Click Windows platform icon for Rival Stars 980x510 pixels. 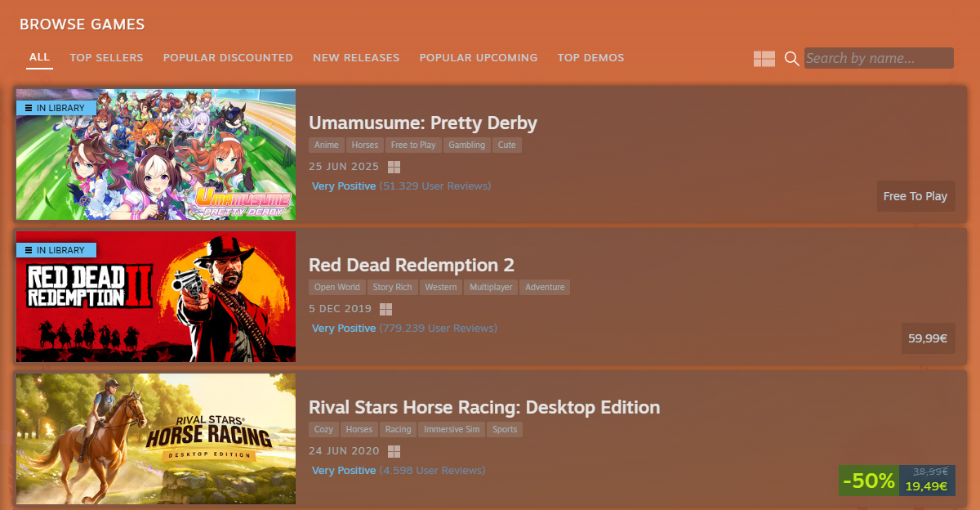click(394, 451)
